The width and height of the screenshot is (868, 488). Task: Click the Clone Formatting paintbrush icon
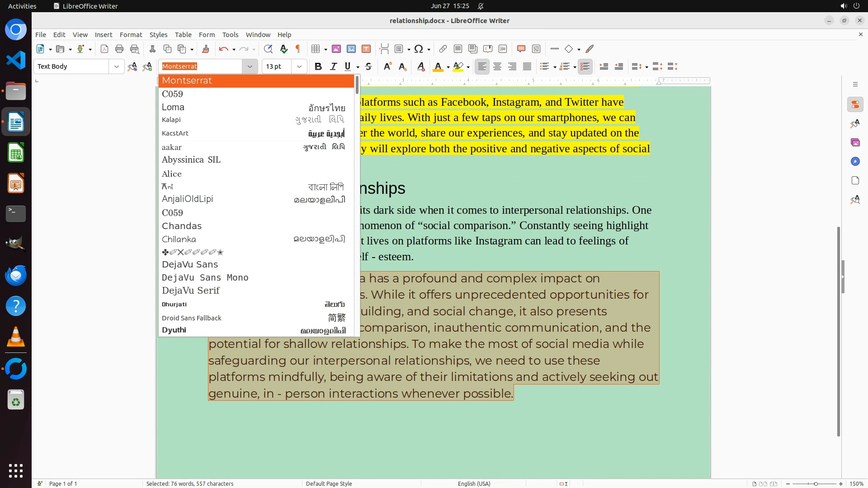coord(206,49)
